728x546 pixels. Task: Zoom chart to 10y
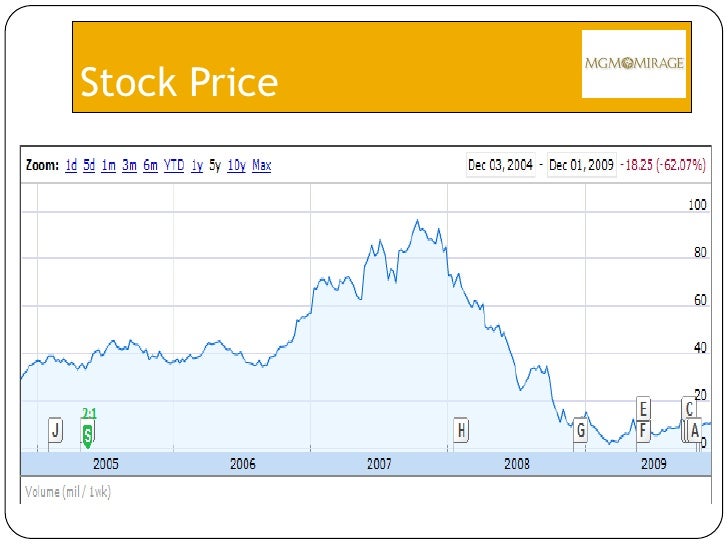pos(236,165)
